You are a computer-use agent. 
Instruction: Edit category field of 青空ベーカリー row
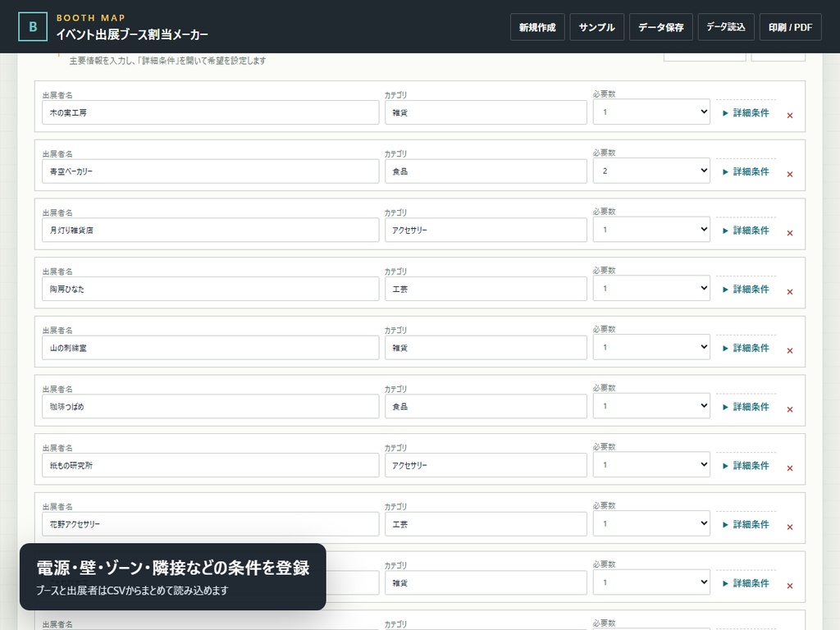pyautogui.click(x=486, y=171)
